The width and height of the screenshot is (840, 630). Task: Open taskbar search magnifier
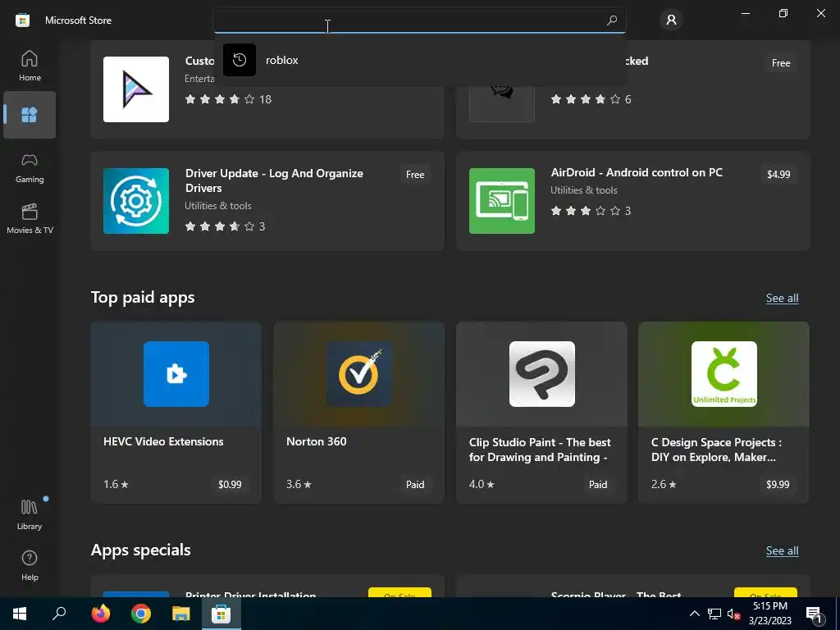click(x=59, y=614)
